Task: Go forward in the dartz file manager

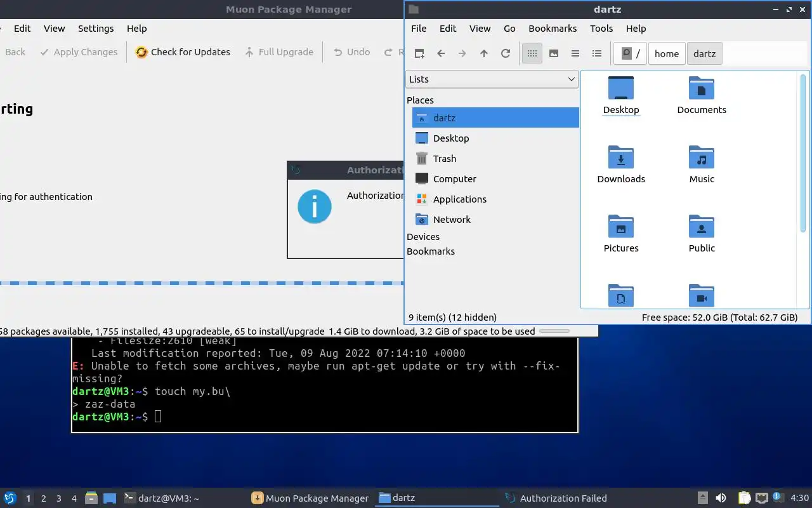Action: pos(462,53)
